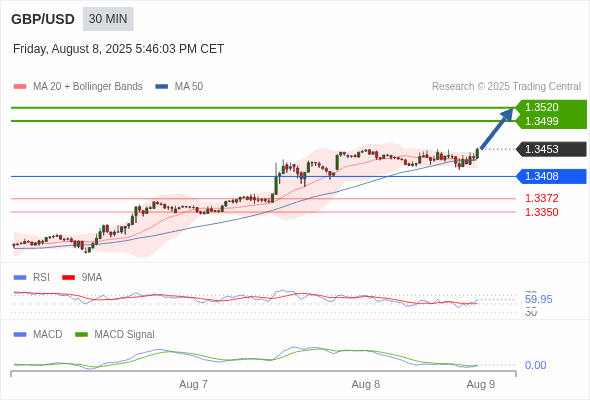Image resolution: width=590 pixels, height=400 pixels.
Task: Click the blue 1.3408 pivot price tag
Action: pos(551,176)
